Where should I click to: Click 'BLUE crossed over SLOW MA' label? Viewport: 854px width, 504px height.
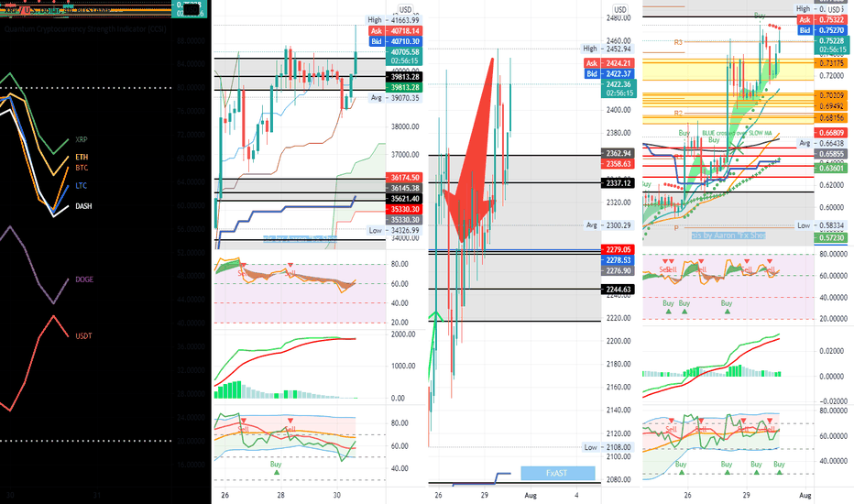click(x=737, y=133)
